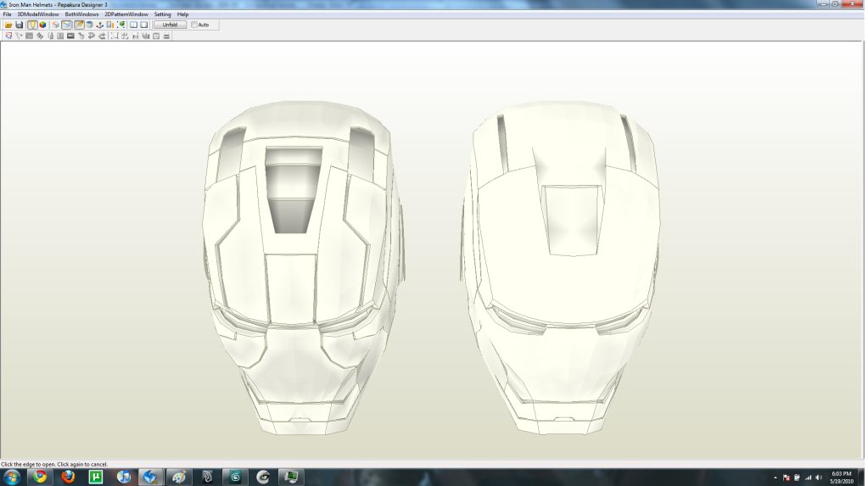868x486 pixels.
Task: Switch to Pepakura Designer taskbar button
Action: (x=150, y=477)
